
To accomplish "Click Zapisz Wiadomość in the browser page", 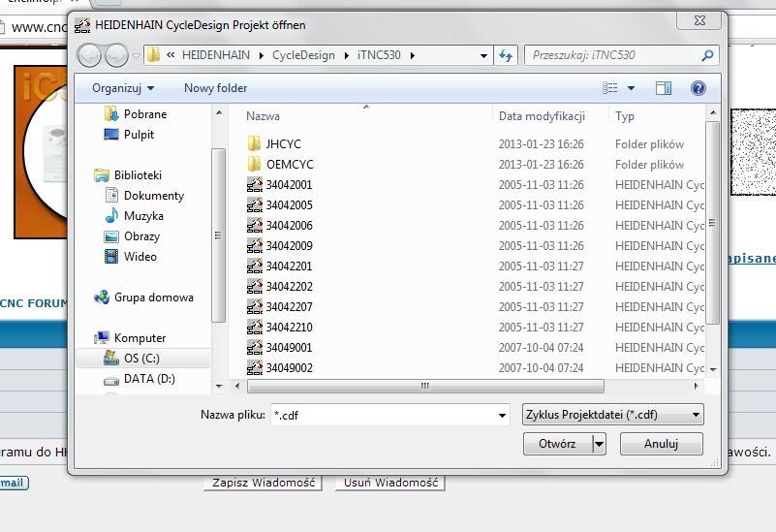I will (264, 483).
